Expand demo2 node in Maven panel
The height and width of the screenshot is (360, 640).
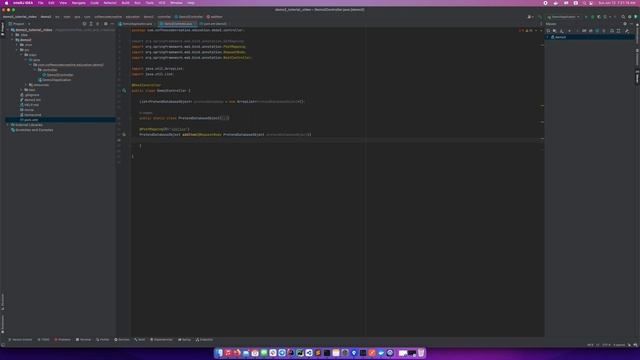548,37
